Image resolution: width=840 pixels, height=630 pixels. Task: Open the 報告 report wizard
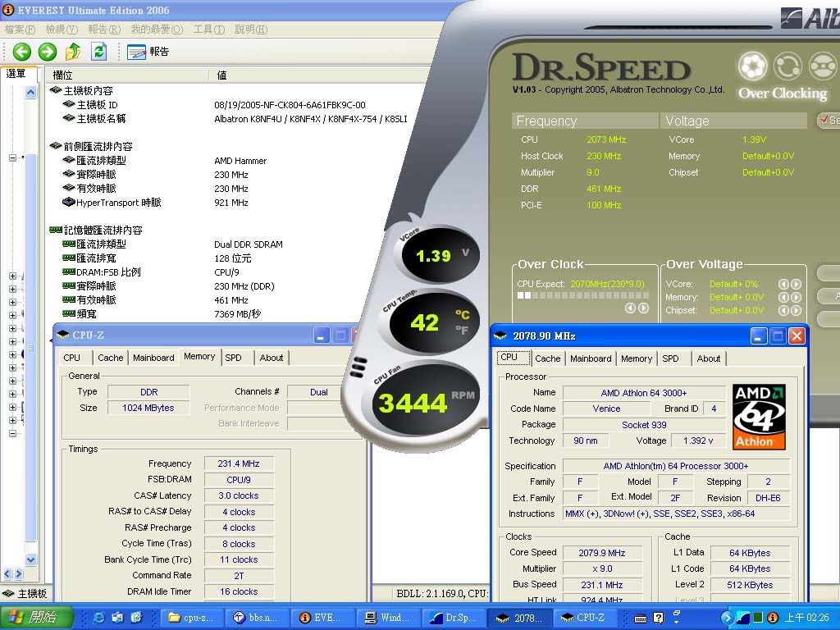coord(148,52)
